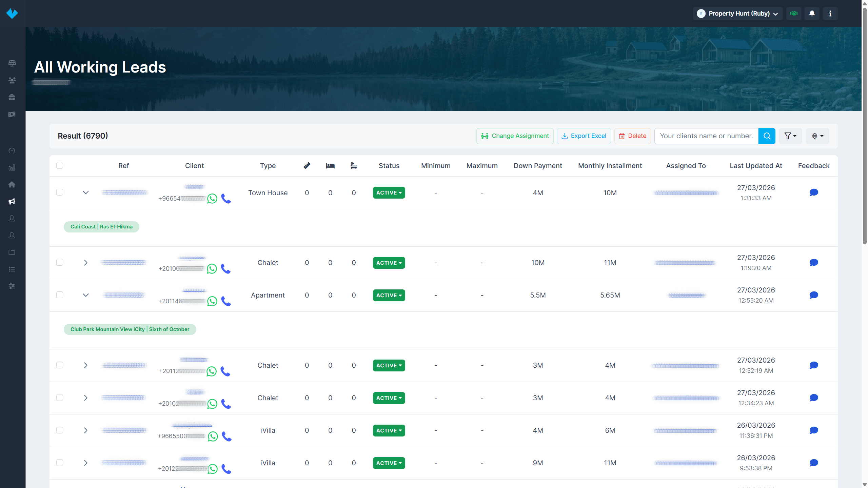The height and width of the screenshot is (488, 868).
Task: Open the sliders settings icon in sidebar
Action: [x=12, y=286]
